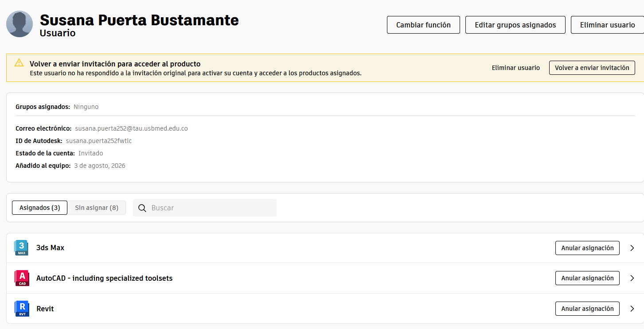Click Volver a enviar invitación button
This screenshot has height=329, width=644.
pos(592,68)
